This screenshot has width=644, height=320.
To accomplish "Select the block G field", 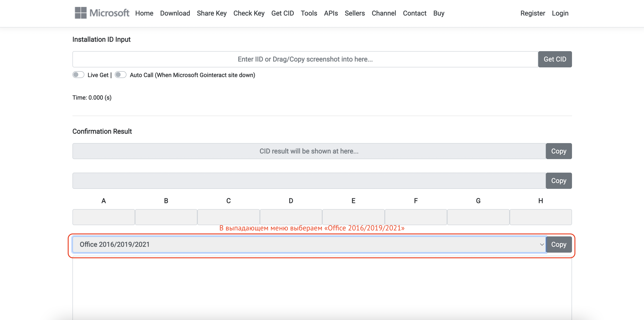I will click(x=478, y=217).
